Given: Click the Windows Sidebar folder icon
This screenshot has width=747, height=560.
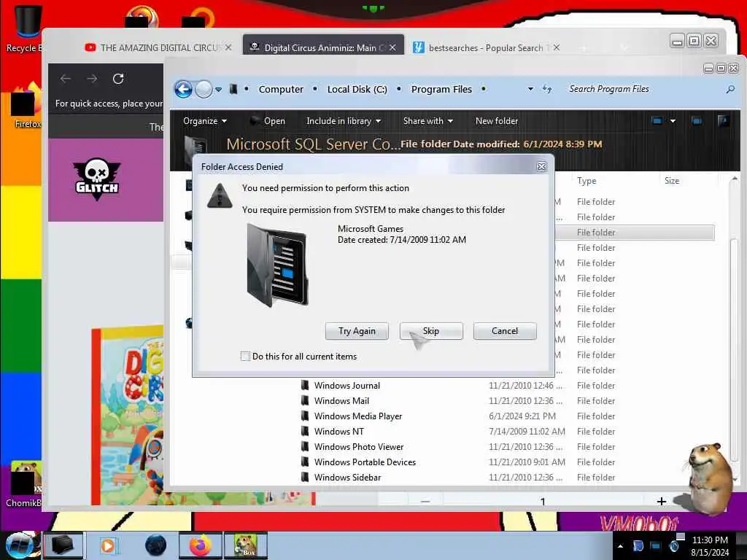Looking at the screenshot, I should [305, 477].
